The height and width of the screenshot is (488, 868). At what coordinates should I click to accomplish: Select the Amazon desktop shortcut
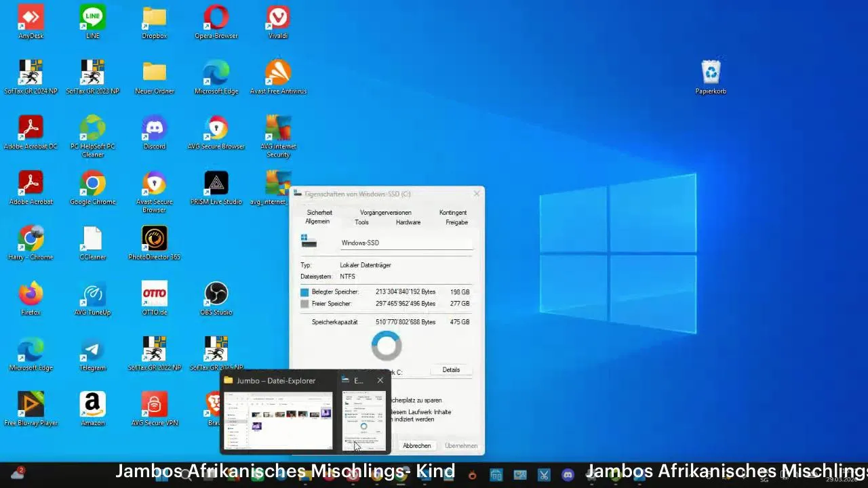click(93, 409)
